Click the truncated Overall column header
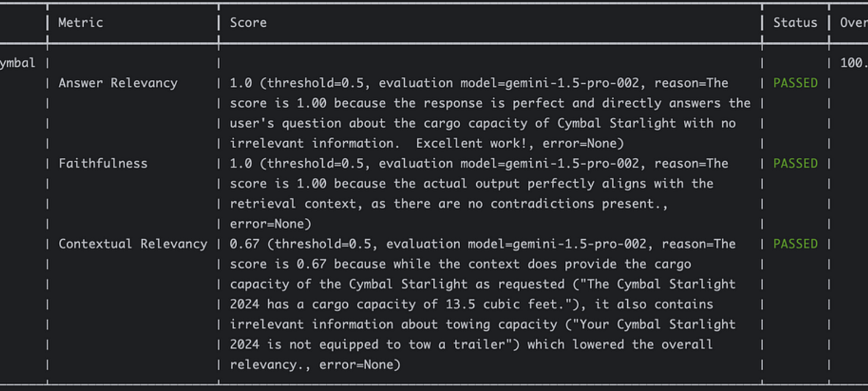 [854, 23]
